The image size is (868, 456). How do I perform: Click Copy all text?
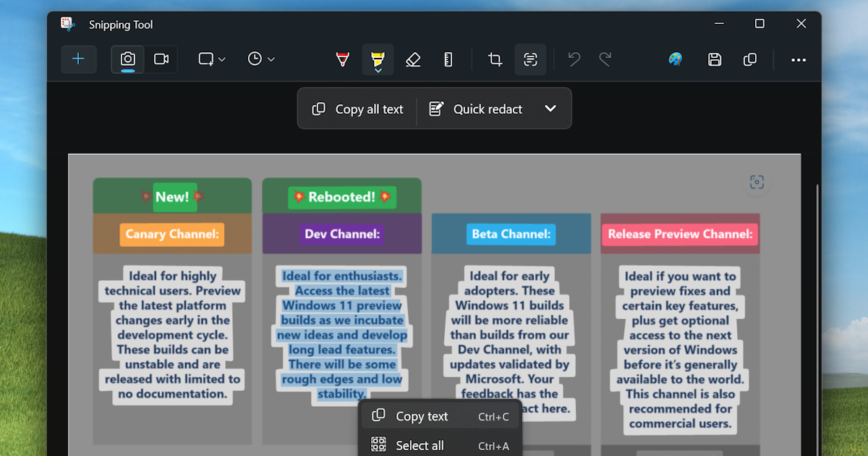tap(357, 109)
